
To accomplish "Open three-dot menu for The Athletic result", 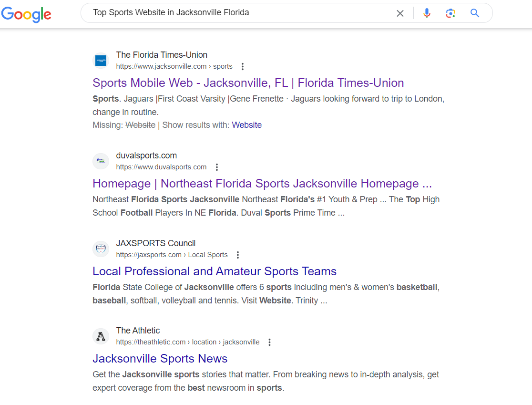I will [x=270, y=343].
